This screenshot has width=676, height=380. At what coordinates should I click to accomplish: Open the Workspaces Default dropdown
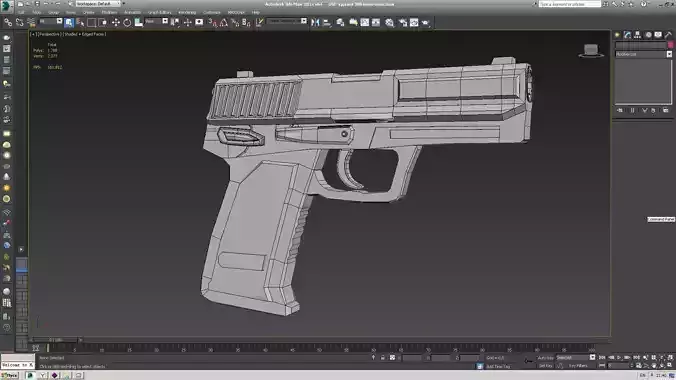point(99,3)
